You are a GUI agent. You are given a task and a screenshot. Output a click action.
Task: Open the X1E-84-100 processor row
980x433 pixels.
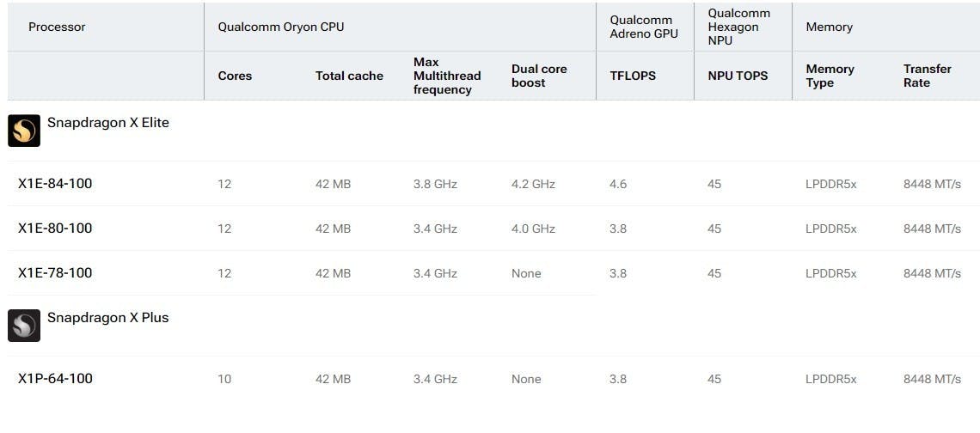[x=493, y=184]
